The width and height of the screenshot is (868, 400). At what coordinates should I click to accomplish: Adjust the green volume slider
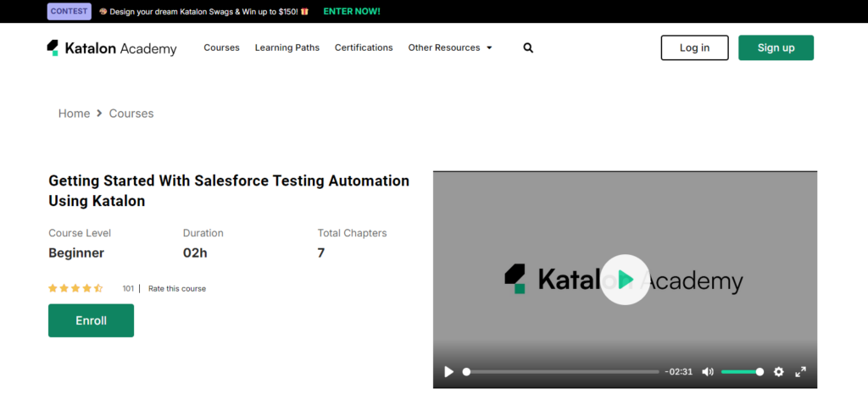coord(742,372)
